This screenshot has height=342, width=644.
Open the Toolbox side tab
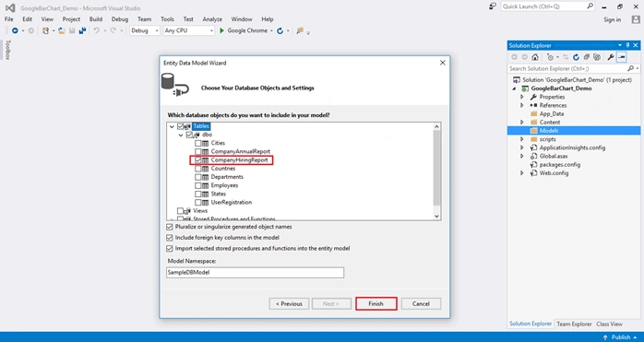click(x=7, y=50)
